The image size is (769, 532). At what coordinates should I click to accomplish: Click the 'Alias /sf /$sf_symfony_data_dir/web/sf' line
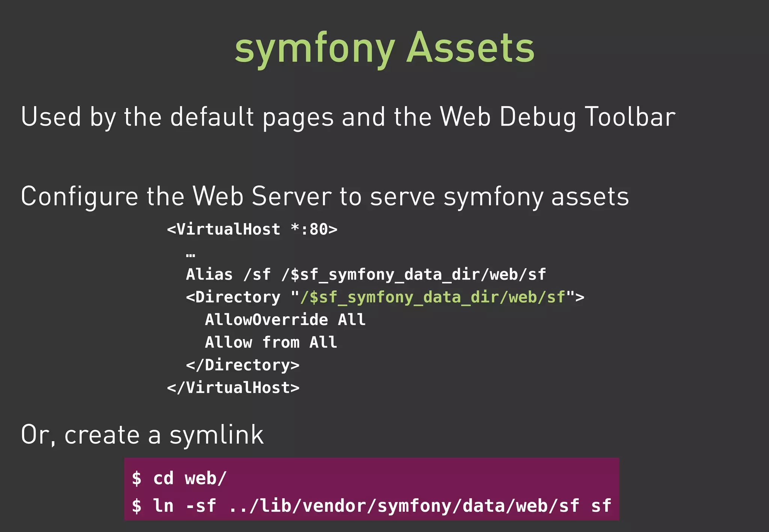(366, 275)
